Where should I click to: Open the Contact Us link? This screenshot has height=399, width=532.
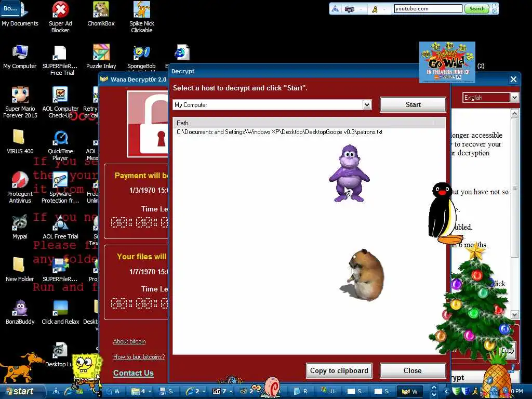(134, 373)
